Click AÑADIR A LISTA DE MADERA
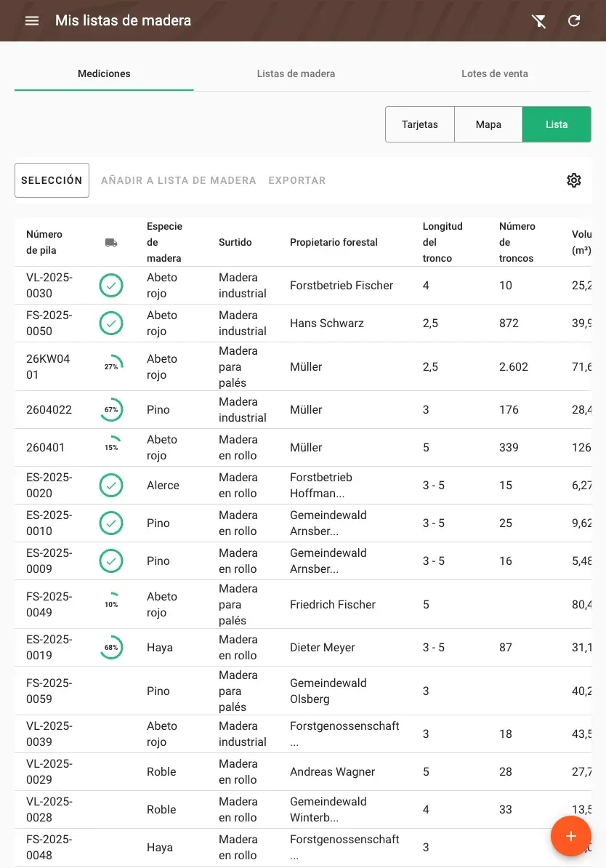The image size is (606, 868). [178, 180]
